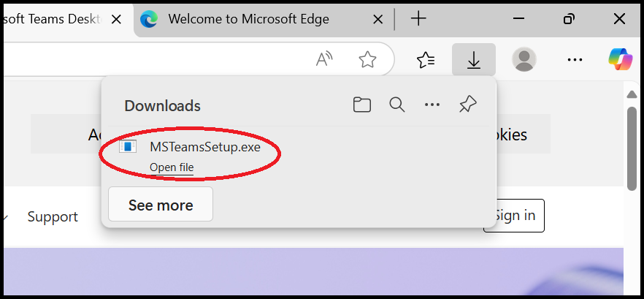Click the page vertical scrollbar thumb

pos(632,146)
